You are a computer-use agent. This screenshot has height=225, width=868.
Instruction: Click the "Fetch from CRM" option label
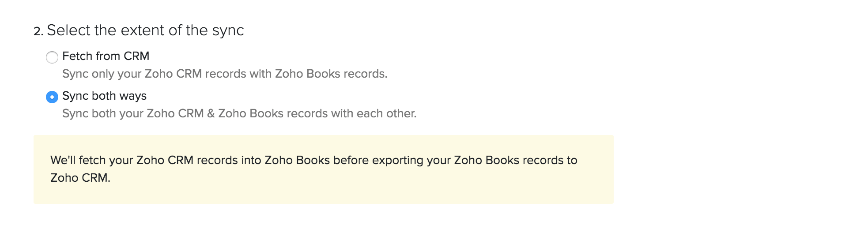(x=106, y=56)
